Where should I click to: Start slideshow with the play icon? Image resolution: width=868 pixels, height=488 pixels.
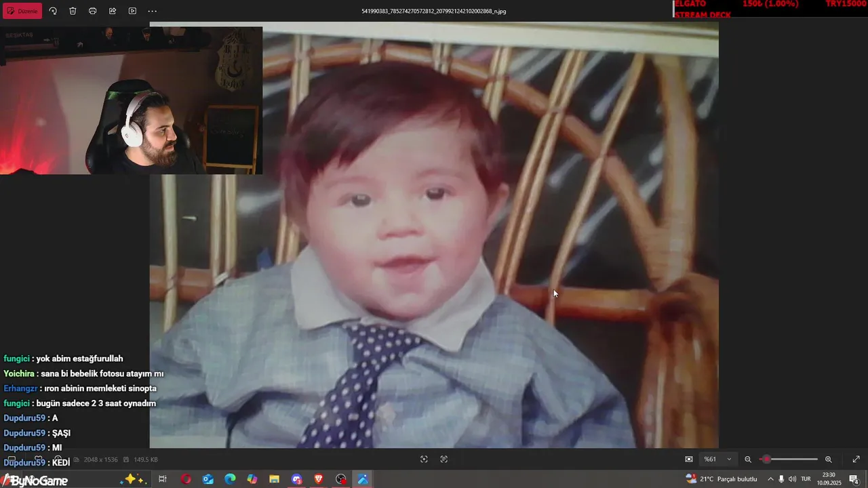coord(132,11)
